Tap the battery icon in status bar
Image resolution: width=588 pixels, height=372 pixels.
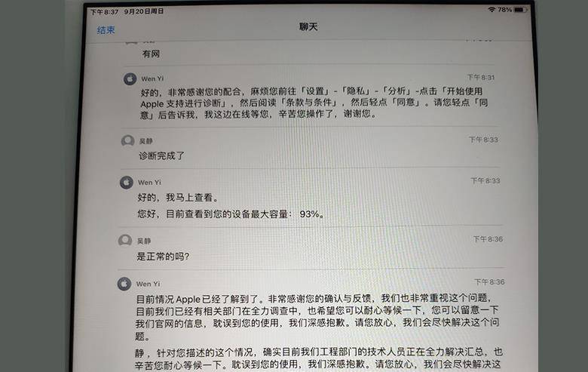[519, 9]
